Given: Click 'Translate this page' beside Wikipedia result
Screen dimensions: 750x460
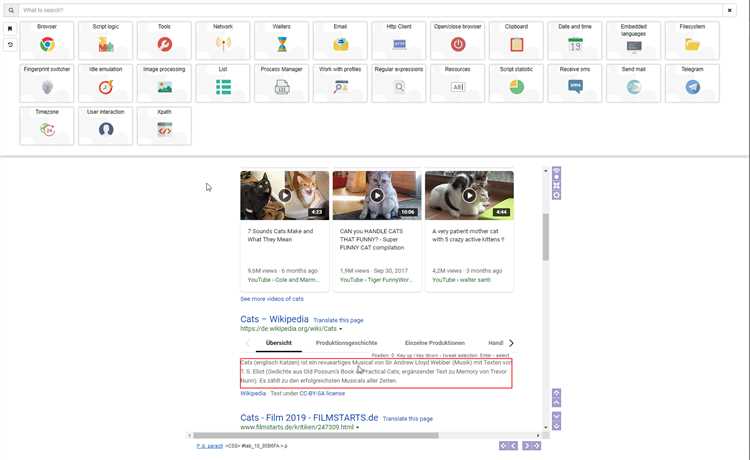Looking at the screenshot, I should (x=338, y=320).
